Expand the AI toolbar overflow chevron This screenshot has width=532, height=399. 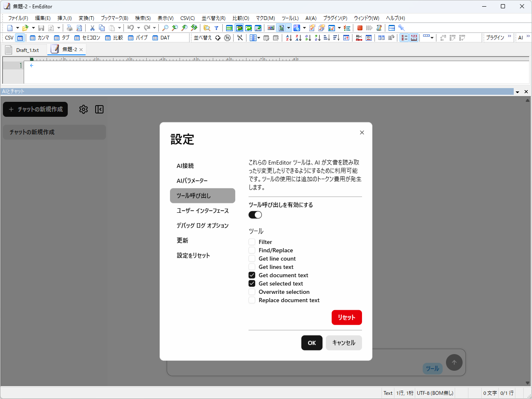pos(528,37)
